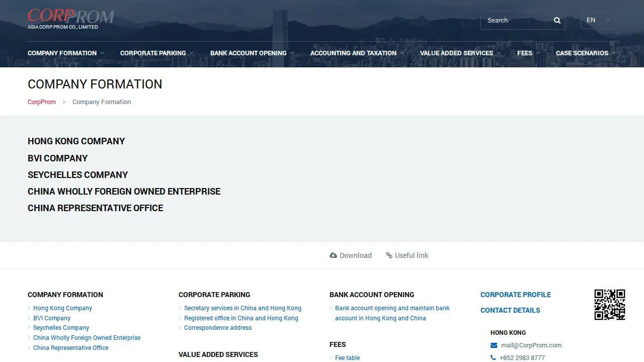Click the QR code image
The width and height of the screenshot is (644, 362).
point(610,305)
